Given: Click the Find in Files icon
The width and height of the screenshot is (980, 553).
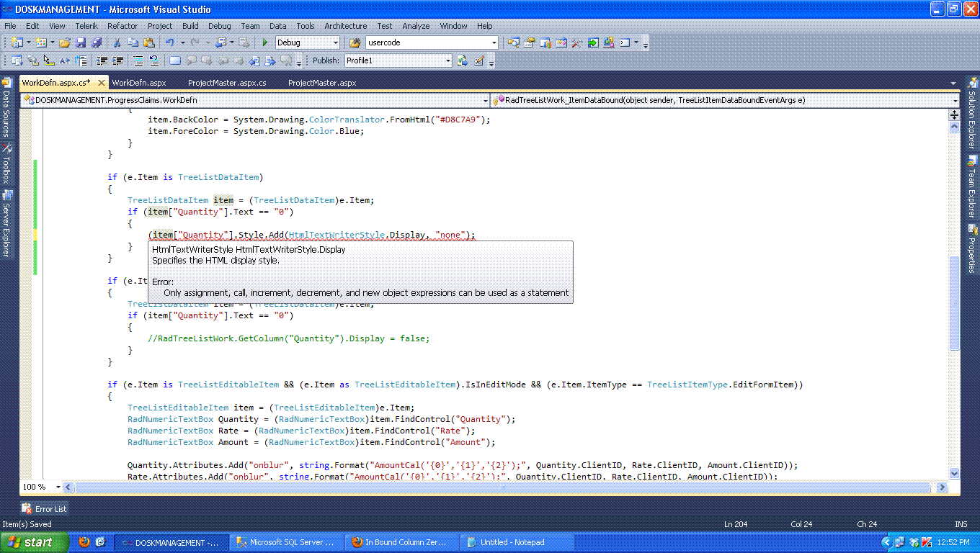Looking at the screenshot, I should click(355, 43).
